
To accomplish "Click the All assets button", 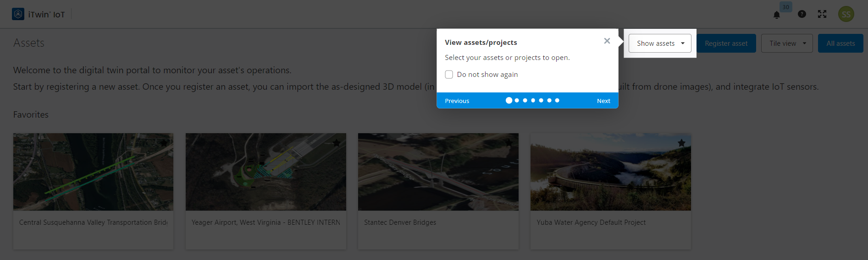I will 840,43.
